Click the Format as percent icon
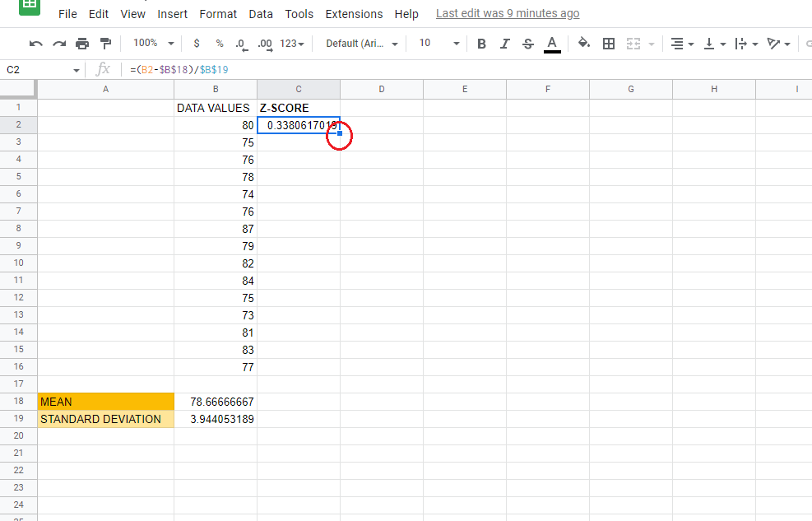812x521 pixels. (x=220, y=44)
